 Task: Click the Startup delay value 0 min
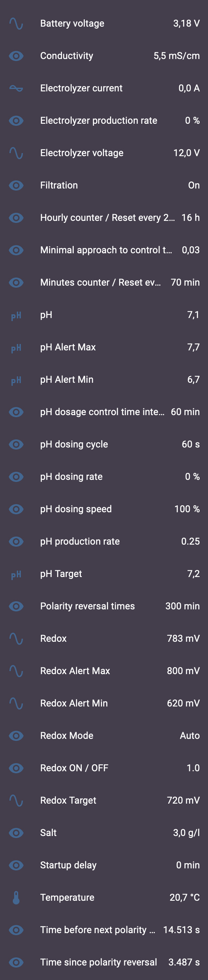click(188, 865)
